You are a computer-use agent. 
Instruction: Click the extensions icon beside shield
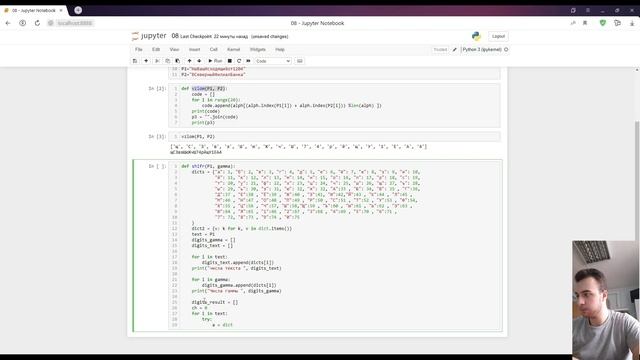(618, 23)
